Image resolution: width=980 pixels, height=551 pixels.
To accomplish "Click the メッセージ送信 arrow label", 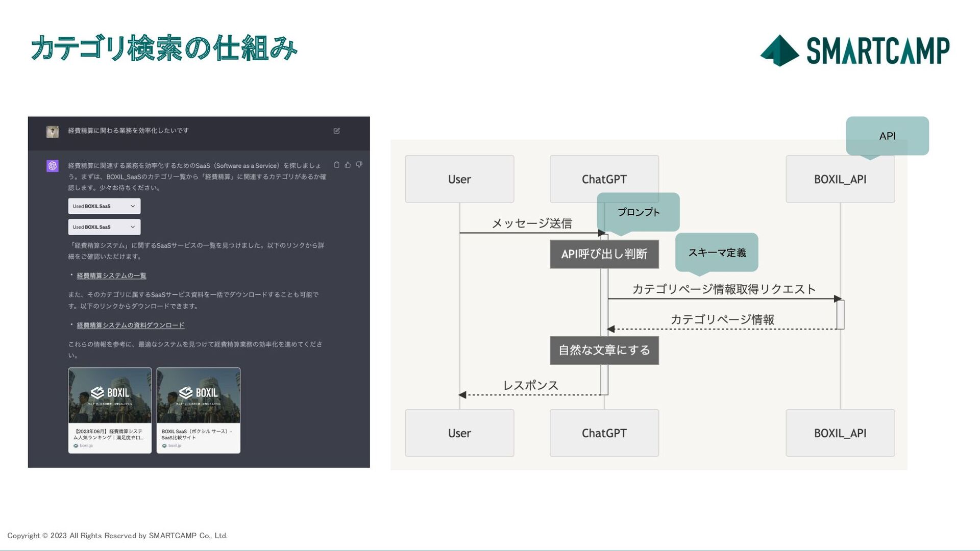I will click(531, 223).
